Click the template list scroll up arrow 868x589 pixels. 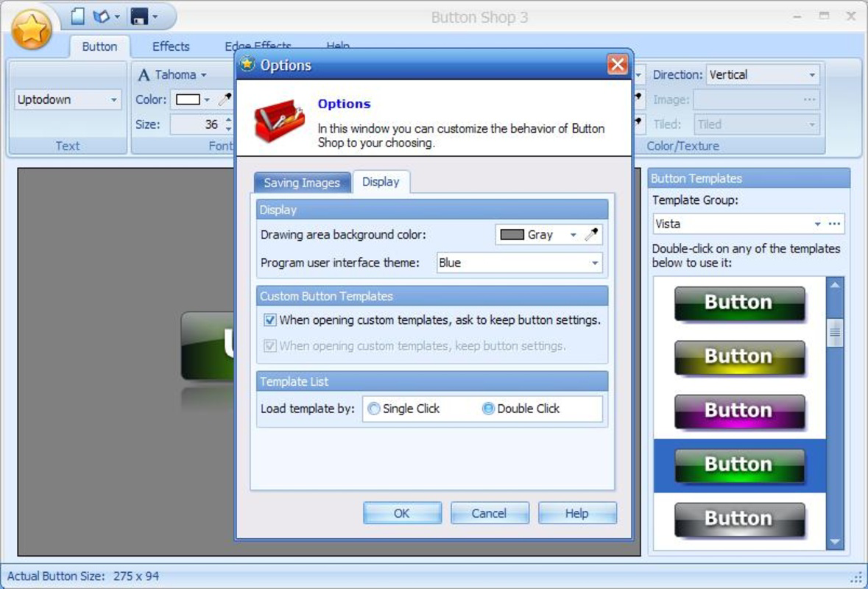coord(835,286)
